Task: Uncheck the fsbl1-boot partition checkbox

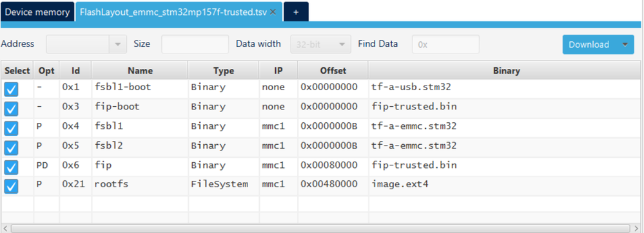Action: [x=11, y=89]
